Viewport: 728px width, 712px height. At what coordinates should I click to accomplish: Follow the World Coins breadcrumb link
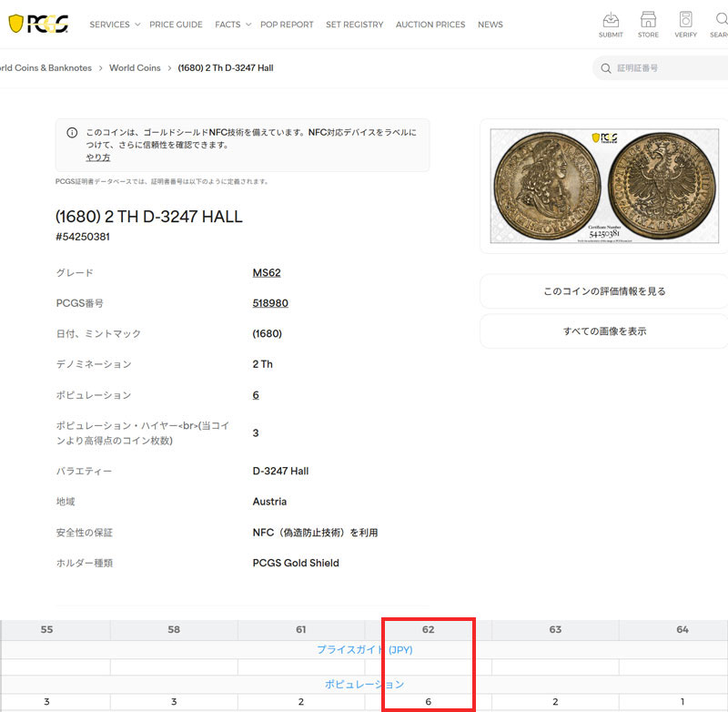[x=135, y=67]
